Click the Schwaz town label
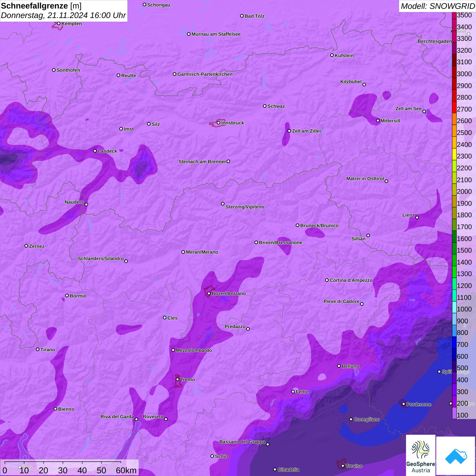The width and height of the screenshot is (476, 476). pos(276,106)
